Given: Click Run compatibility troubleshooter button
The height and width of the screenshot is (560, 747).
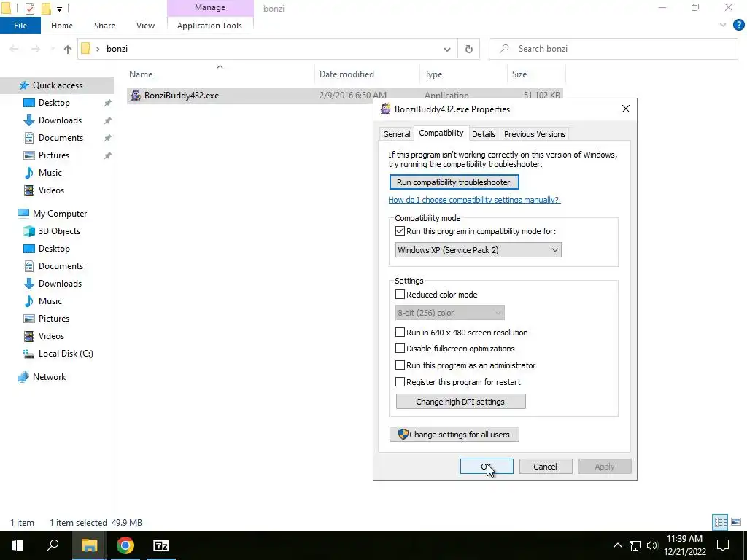Looking at the screenshot, I should point(454,182).
